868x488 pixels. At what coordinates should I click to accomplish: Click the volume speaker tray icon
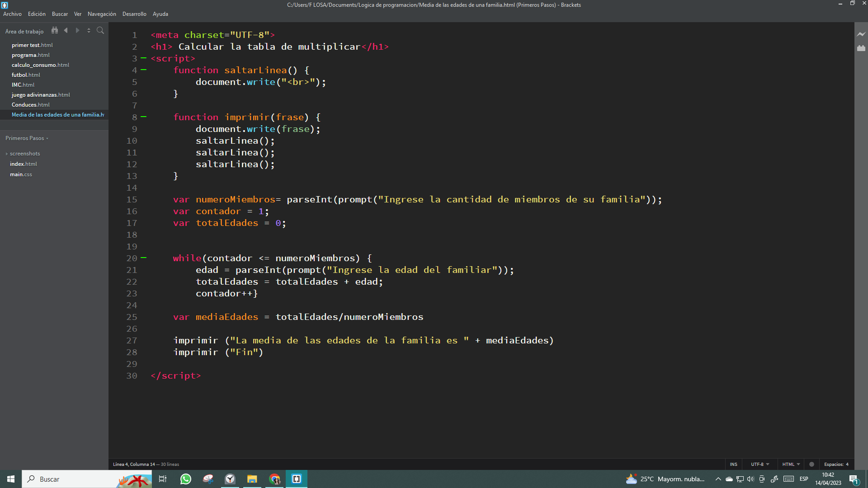click(x=750, y=479)
